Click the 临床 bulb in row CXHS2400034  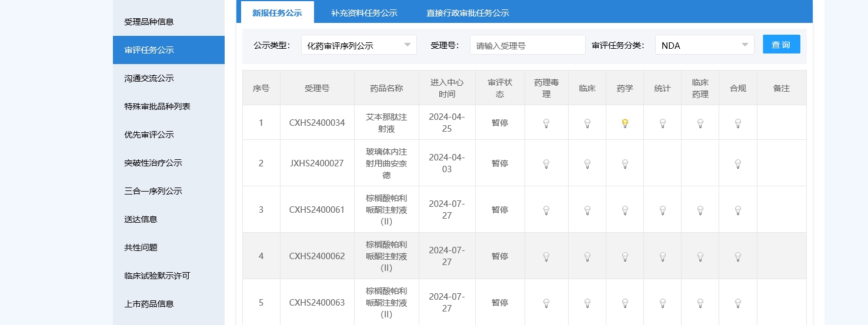pos(587,123)
